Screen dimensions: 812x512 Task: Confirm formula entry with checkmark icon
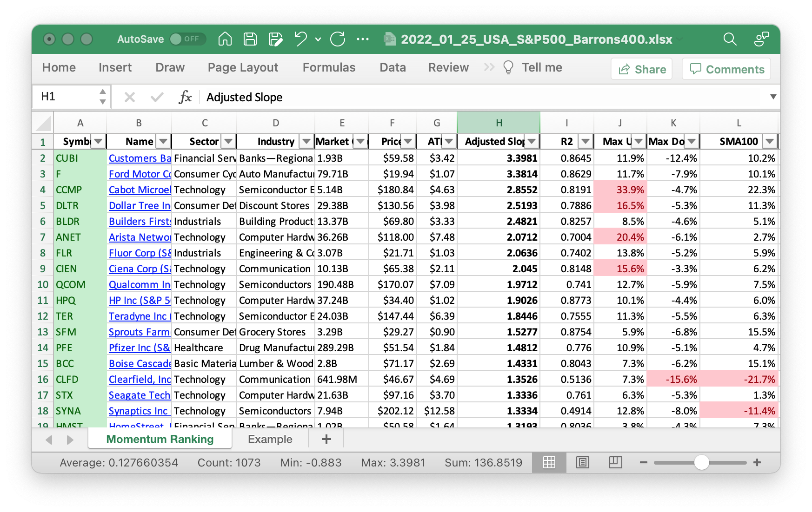157,97
